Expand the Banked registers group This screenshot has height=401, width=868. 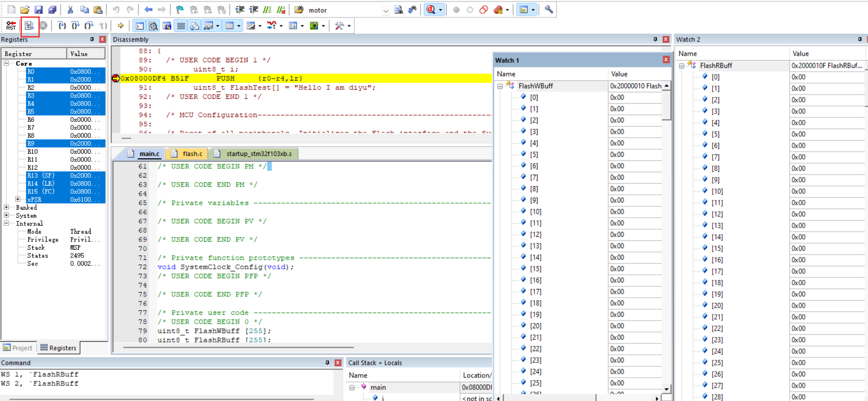[7, 208]
